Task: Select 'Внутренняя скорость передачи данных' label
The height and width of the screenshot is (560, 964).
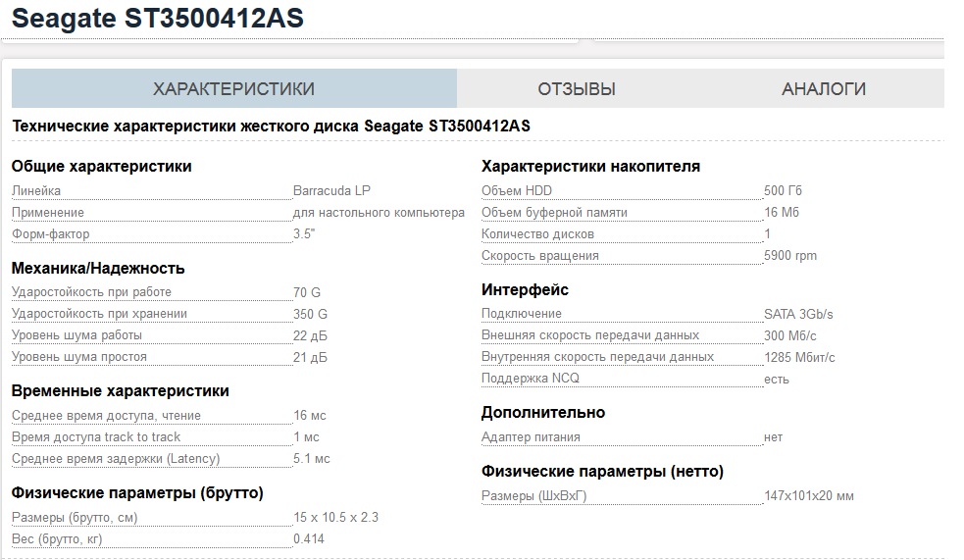Action: (597, 357)
